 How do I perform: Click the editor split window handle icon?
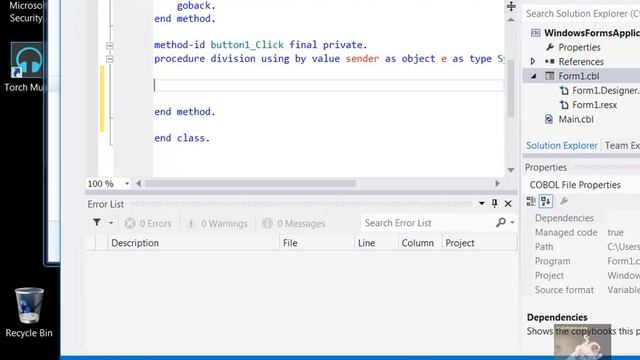coord(511,6)
